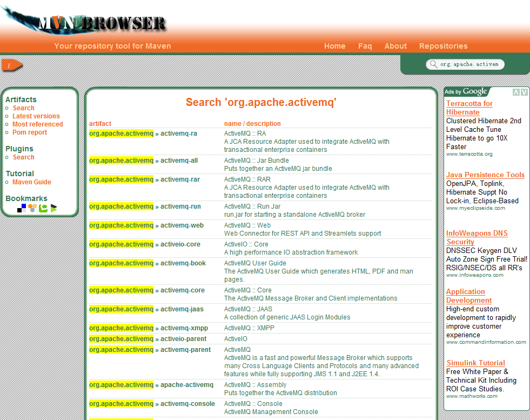Viewport: 530px width, 420px height.
Task: Click the Ads by Google label
Action: [466, 91]
